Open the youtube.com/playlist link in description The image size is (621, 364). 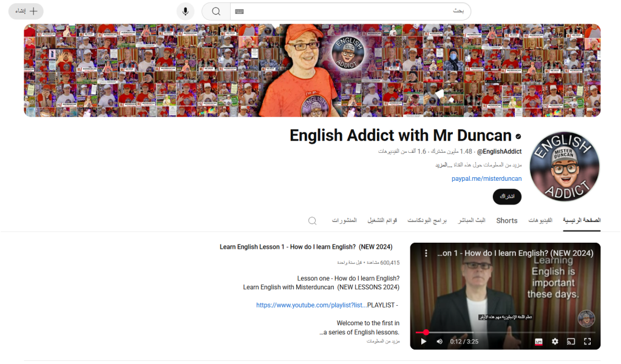point(311,305)
